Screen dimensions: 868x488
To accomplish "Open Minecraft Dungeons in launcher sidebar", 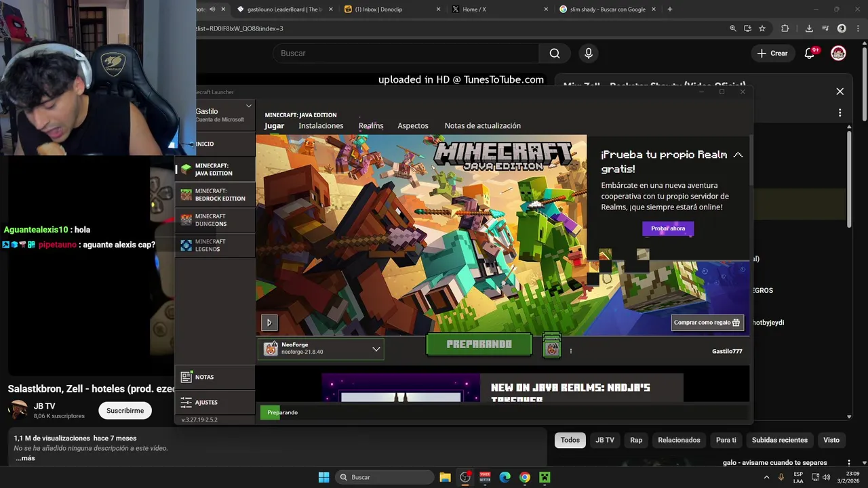I will (x=215, y=220).
